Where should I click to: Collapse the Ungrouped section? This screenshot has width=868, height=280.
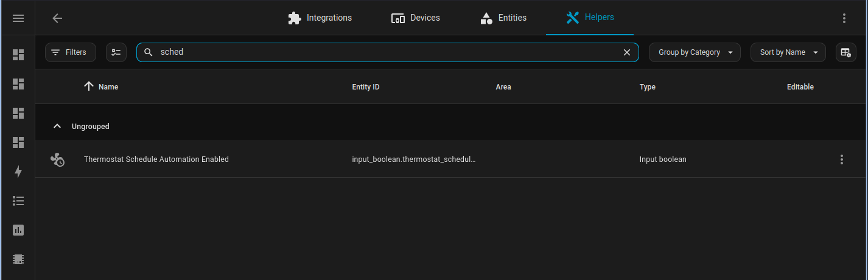57,126
